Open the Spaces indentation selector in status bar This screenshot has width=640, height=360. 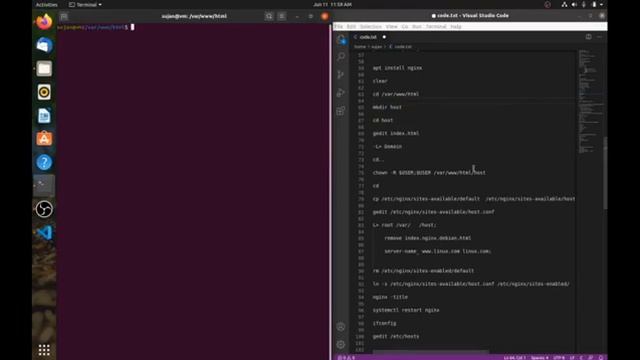(540, 358)
